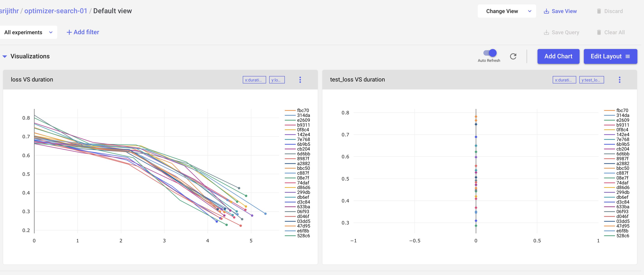Toggle fbc70 series in the loss chart legend
The image size is (644, 275).
click(303, 110)
